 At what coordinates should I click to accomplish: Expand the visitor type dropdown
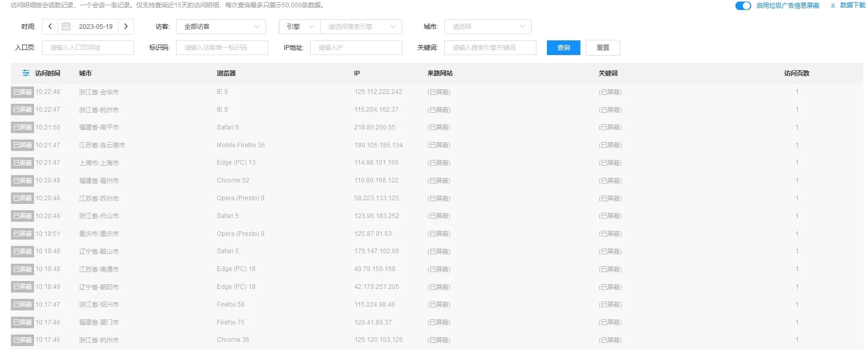[x=221, y=27]
